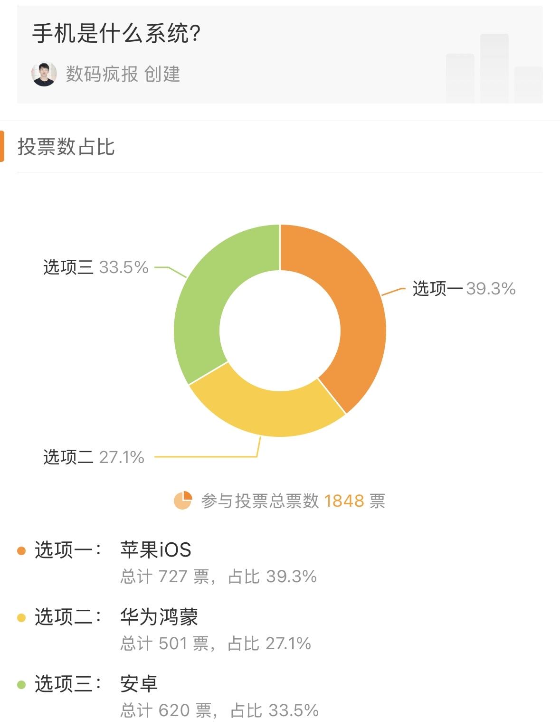Click the 选项一 39.3% label

(463, 288)
